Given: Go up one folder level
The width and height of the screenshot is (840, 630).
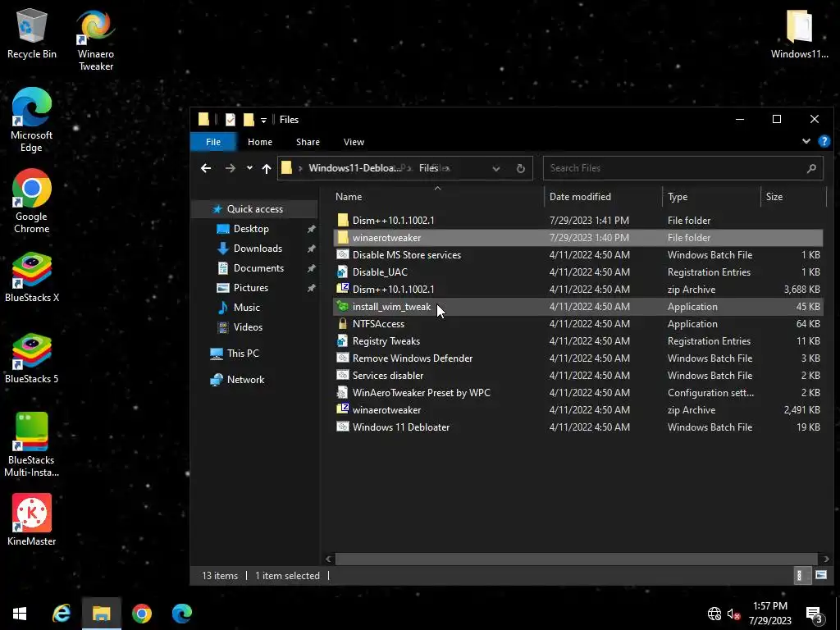Looking at the screenshot, I should (x=267, y=168).
